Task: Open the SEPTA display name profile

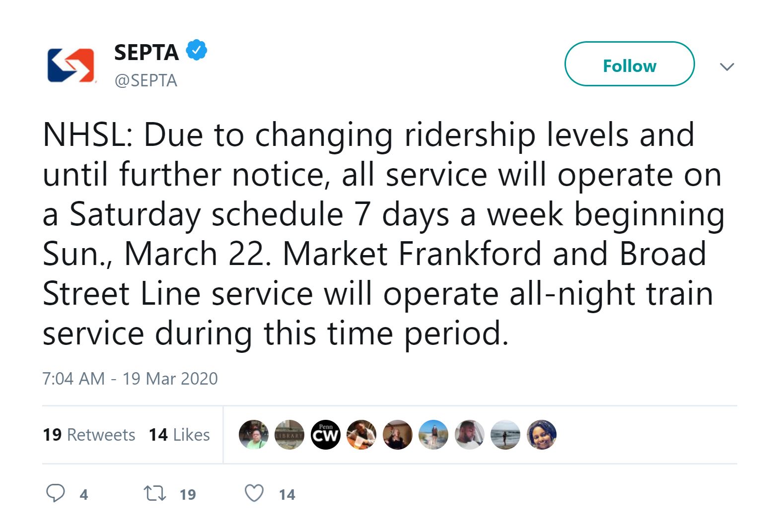Action: 146,52
